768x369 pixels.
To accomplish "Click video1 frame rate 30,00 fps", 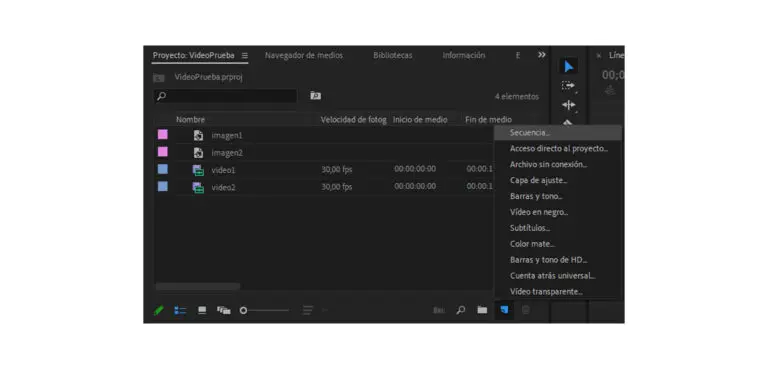I will tap(336, 170).
